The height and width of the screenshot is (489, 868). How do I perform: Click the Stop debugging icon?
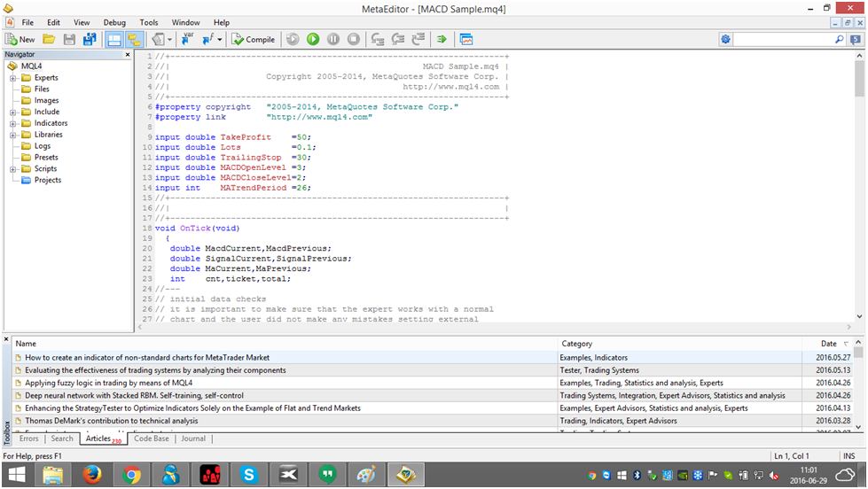pos(354,39)
